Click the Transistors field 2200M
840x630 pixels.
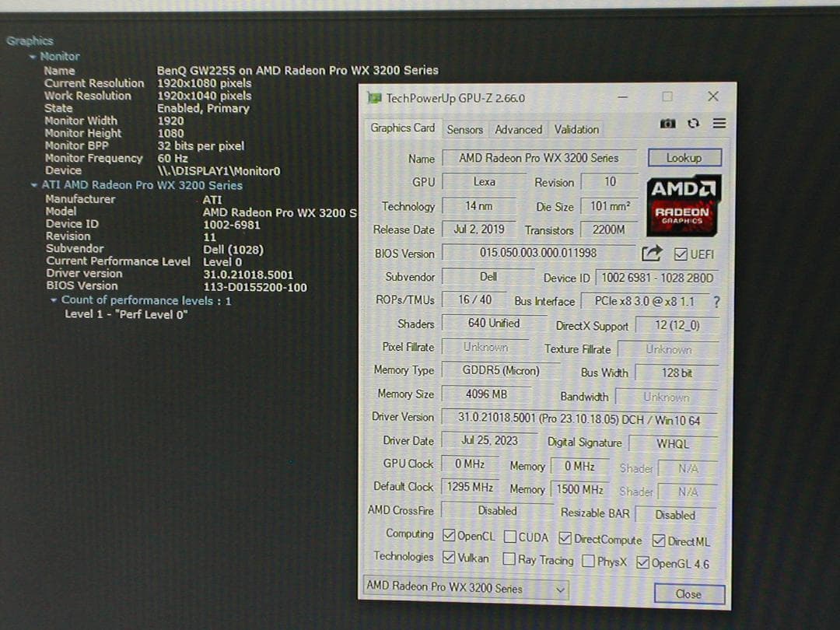pos(608,229)
